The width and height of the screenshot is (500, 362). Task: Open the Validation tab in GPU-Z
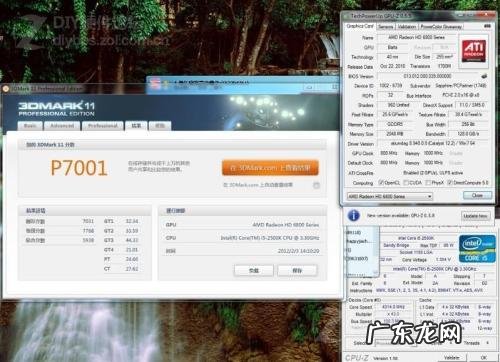point(407,27)
